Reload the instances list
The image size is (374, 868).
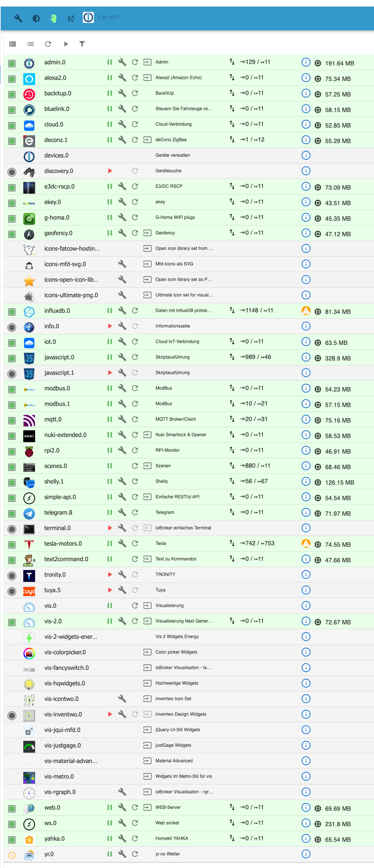48,44
